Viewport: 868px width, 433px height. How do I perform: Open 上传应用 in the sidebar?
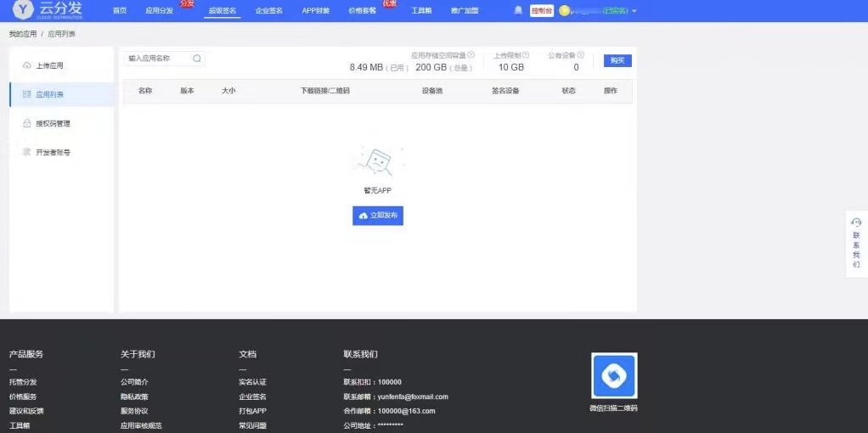click(x=49, y=65)
